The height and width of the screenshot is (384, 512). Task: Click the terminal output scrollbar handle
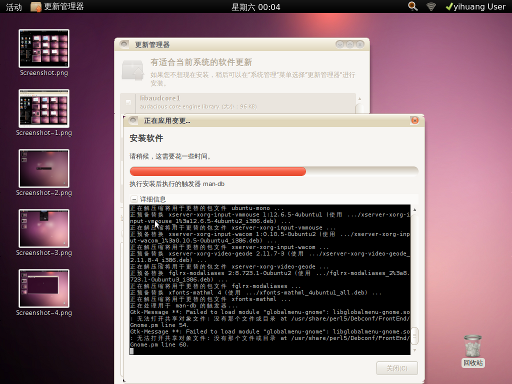[414, 336]
